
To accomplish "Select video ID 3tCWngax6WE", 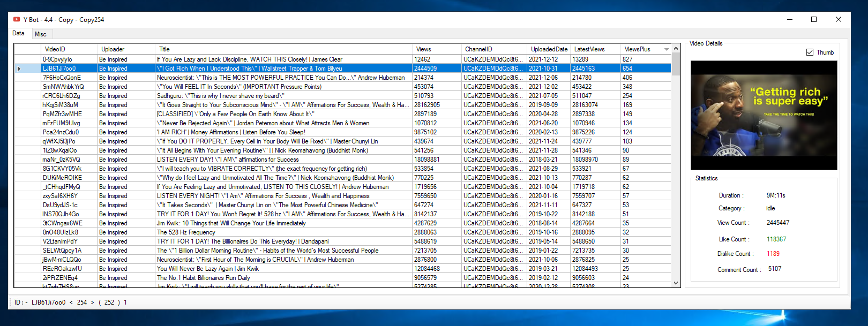I will [x=62, y=223].
